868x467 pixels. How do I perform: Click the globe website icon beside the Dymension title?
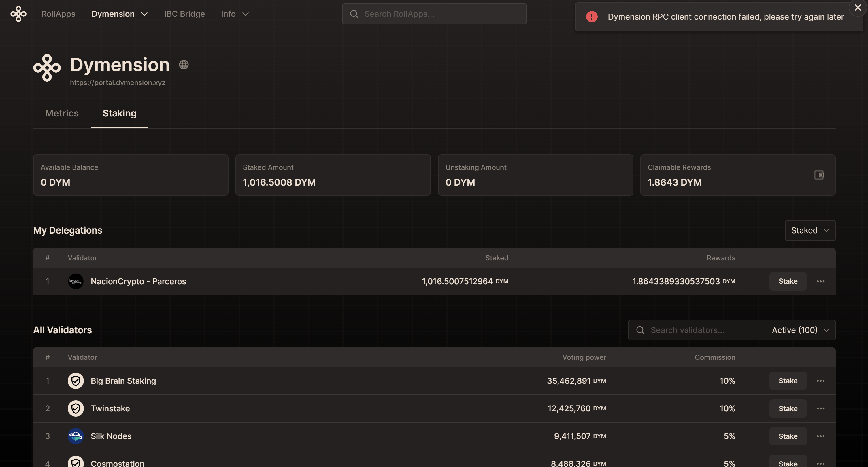[184, 64]
